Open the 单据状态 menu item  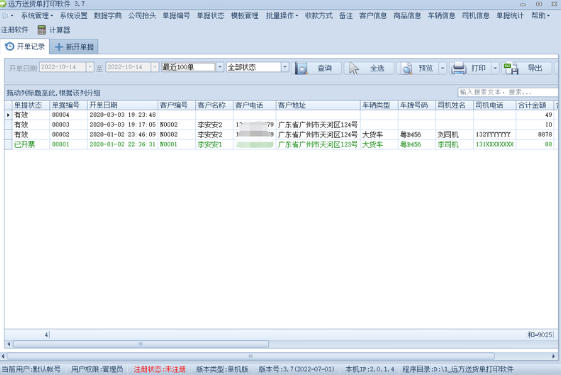click(x=210, y=15)
